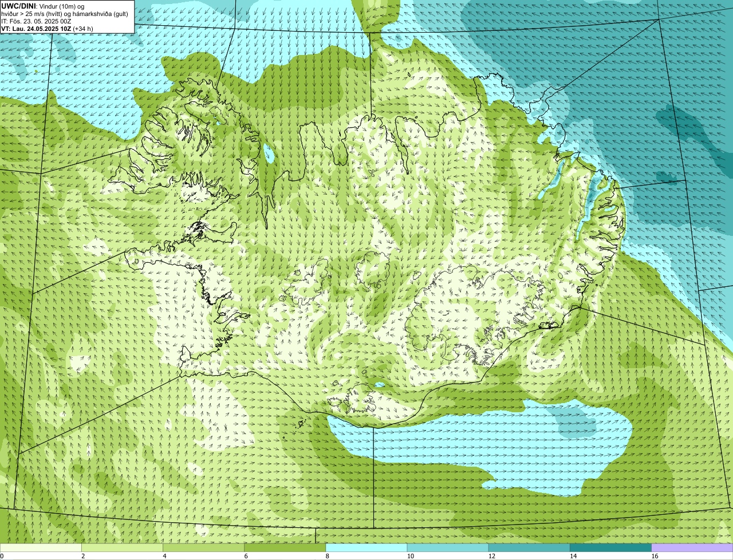Click the dark teal 14–16 legend swatch

click(610, 548)
